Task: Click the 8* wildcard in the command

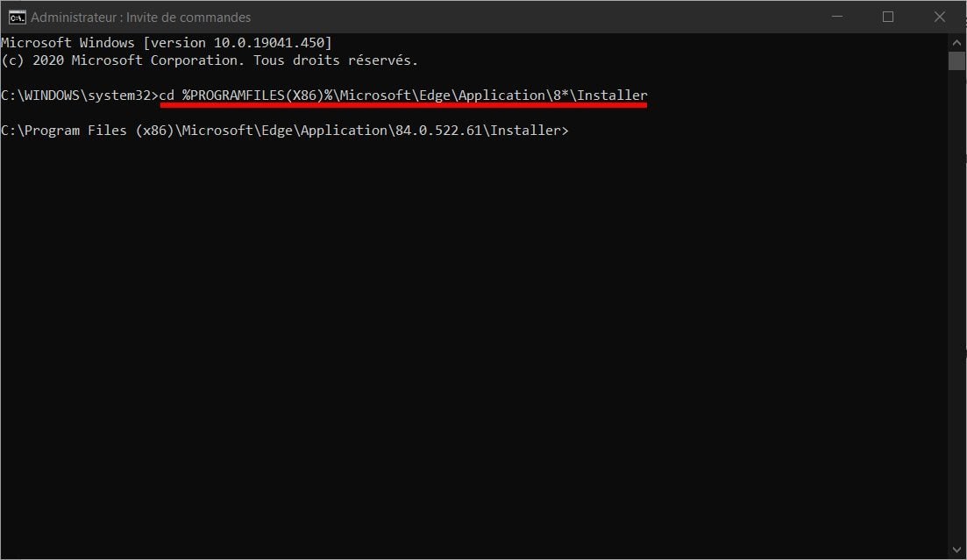Action: (x=560, y=95)
